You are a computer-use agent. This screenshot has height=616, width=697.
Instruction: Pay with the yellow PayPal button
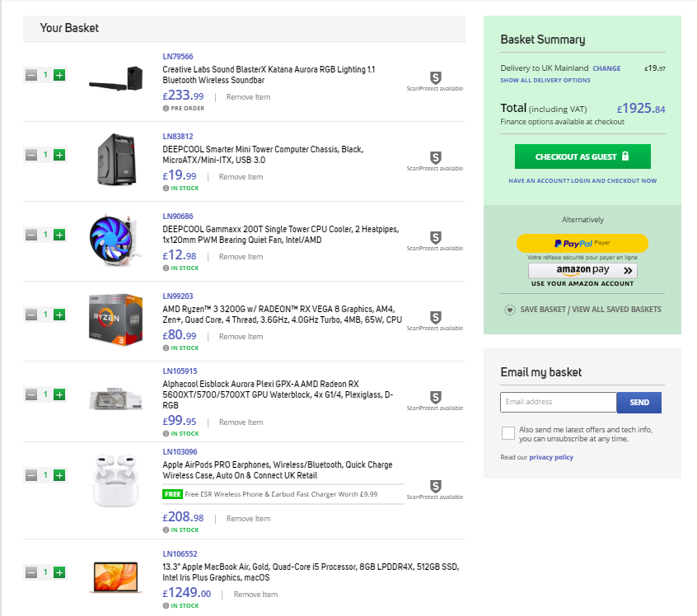[x=582, y=243]
